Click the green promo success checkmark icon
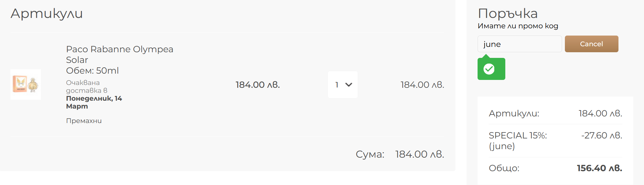 [489, 69]
